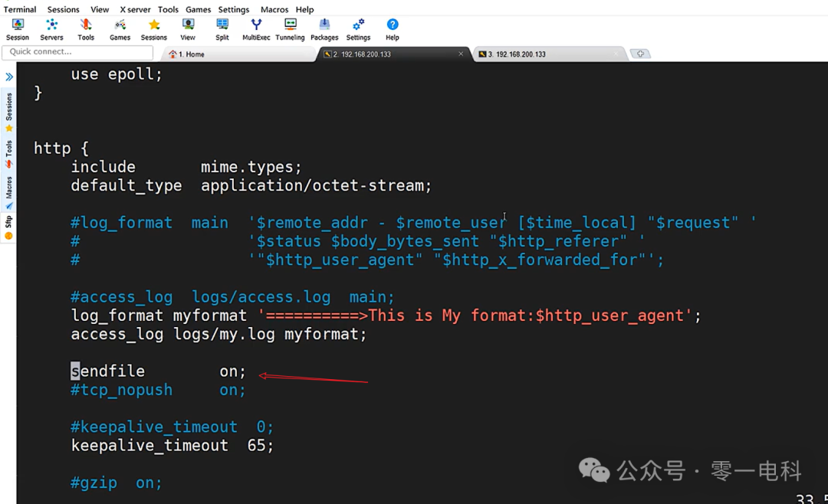
Task: Open the Macros menu
Action: tap(274, 9)
